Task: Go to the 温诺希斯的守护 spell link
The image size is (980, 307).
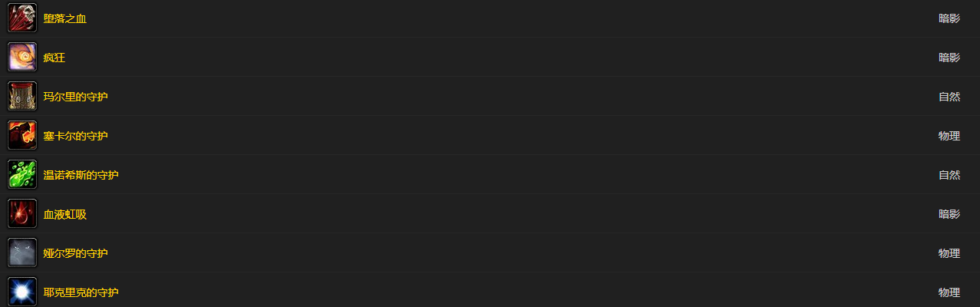Action: [x=81, y=175]
